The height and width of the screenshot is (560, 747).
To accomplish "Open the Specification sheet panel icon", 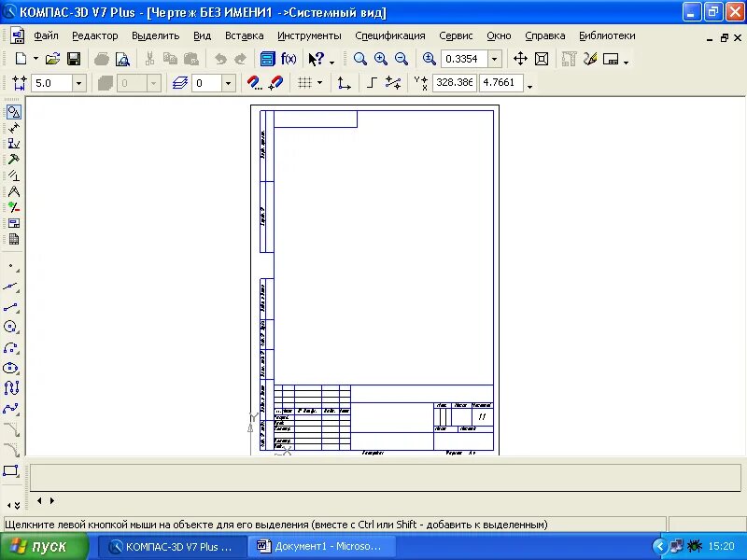I will pyautogui.click(x=14, y=240).
